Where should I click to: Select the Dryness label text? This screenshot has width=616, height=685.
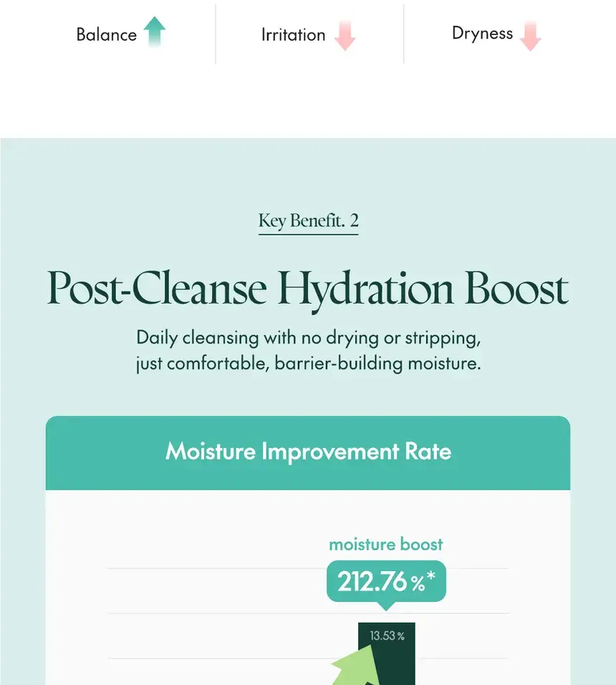pos(482,34)
